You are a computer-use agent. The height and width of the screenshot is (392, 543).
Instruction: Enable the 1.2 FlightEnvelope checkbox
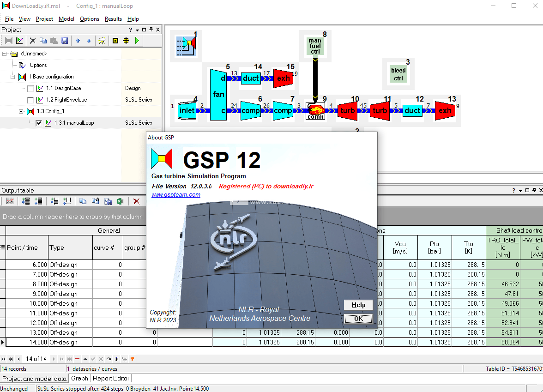[x=30, y=100]
